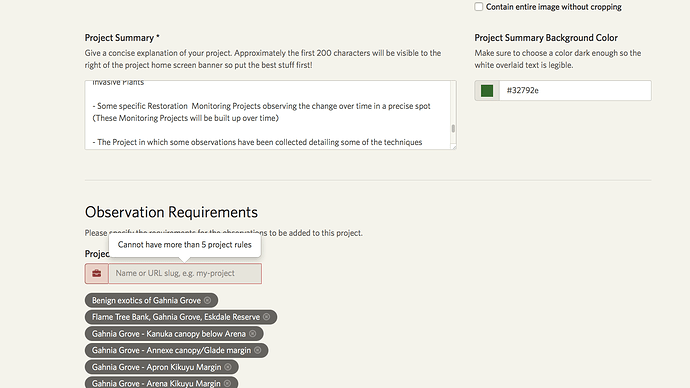Remove Kanuka canopy below Arena tag
Screen dimensions: 690x388
pyautogui.click(x=253, y=333)
